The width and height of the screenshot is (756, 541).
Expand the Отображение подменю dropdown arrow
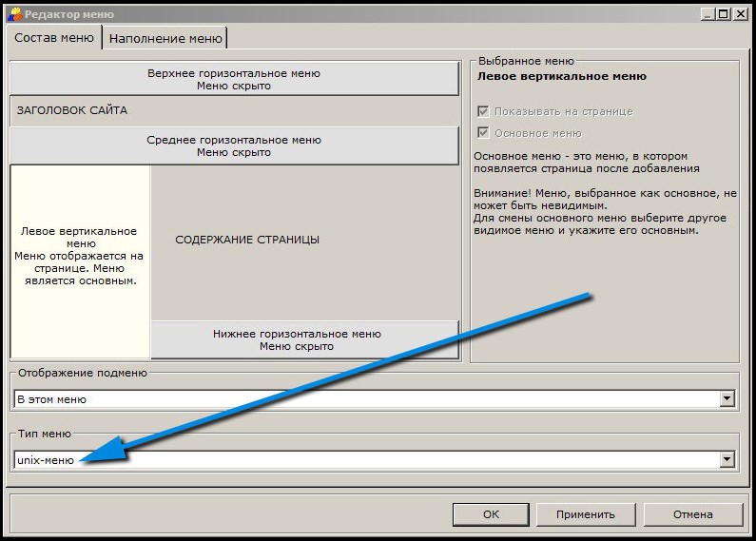pos(727,399)
